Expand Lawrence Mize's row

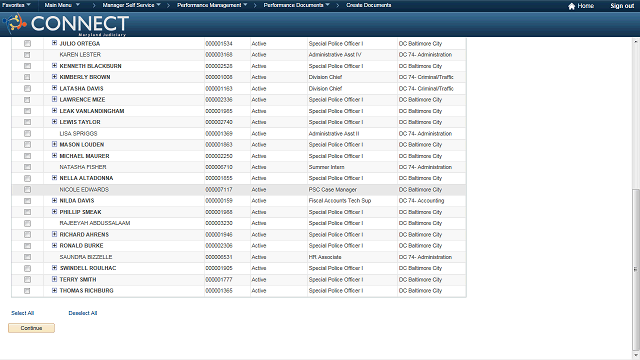pyautogui.click(x=54, y=99)
